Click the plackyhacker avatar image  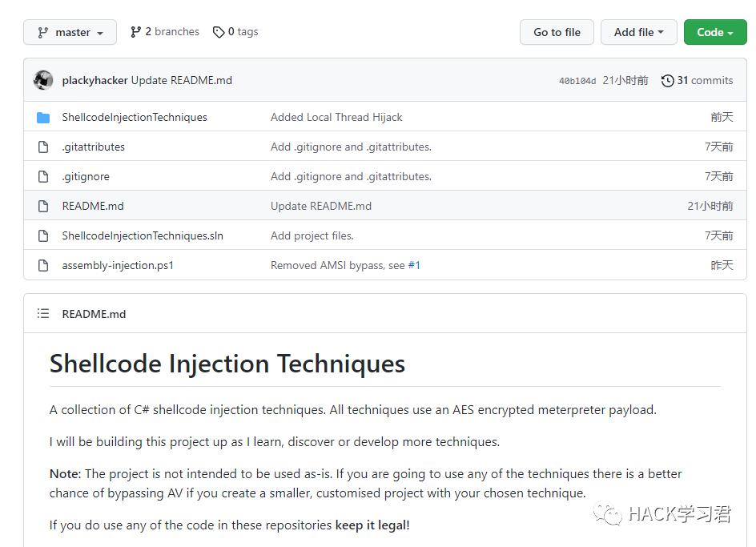[43, 80]
